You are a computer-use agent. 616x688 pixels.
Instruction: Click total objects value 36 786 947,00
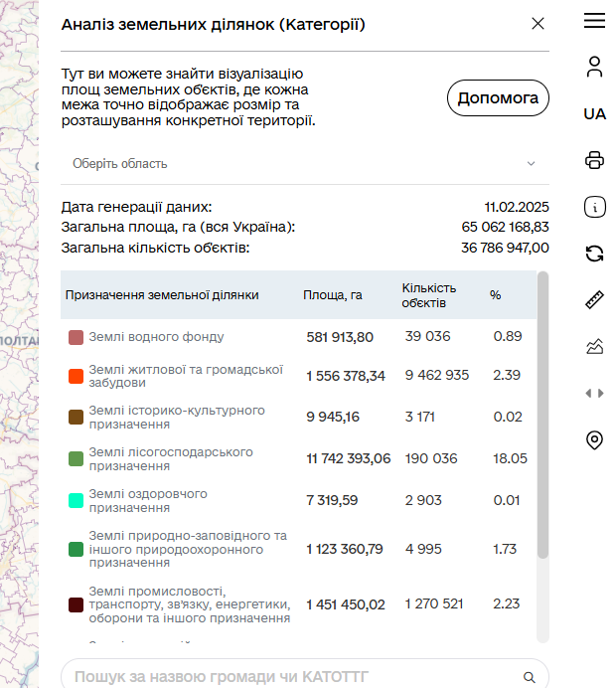click(x=505, y=248)
